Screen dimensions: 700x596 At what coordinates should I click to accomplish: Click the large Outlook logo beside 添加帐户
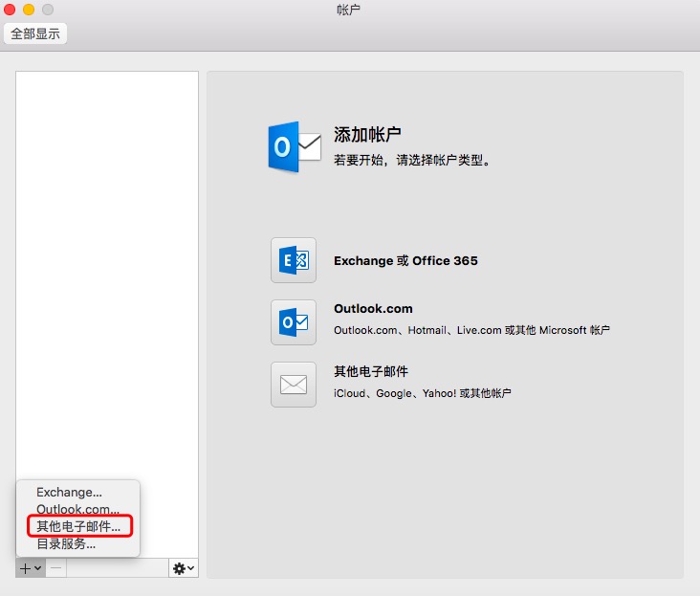[x=294, y=146]
